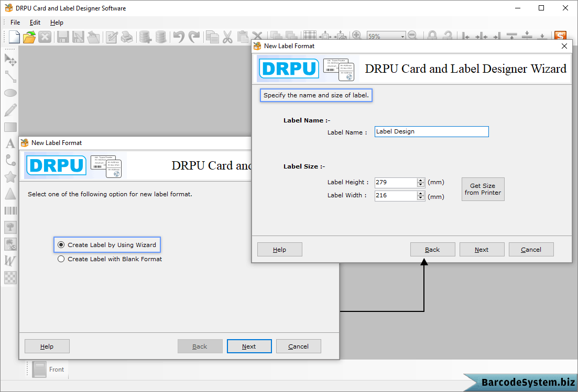Screen dimensions: 578x392
Task: Click the zoom in magnifier icon
Action: click(x=356, y=36)
